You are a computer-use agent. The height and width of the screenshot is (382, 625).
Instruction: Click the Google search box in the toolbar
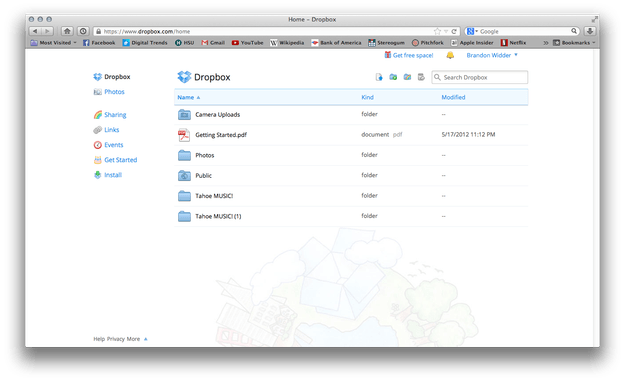pyautogui.click(x=522, y=31)
